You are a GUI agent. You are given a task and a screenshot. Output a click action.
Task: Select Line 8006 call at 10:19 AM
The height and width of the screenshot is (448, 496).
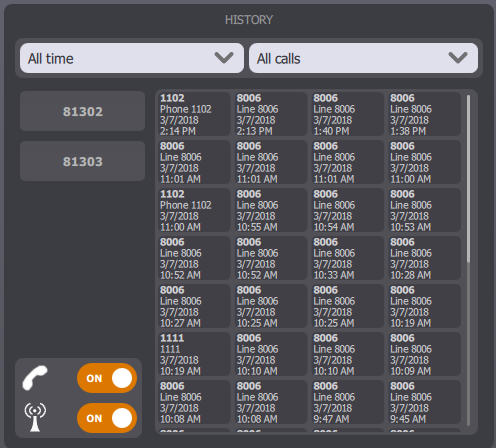click(x=424, y=306)
